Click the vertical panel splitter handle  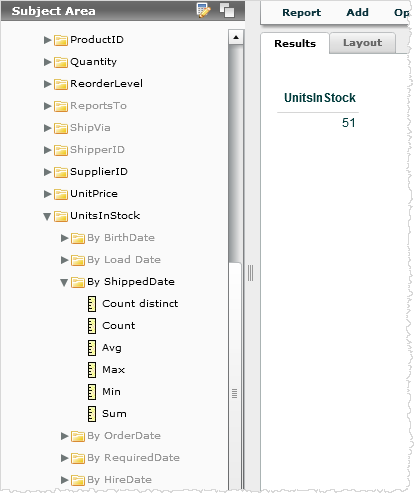click(x=251, y=273)
